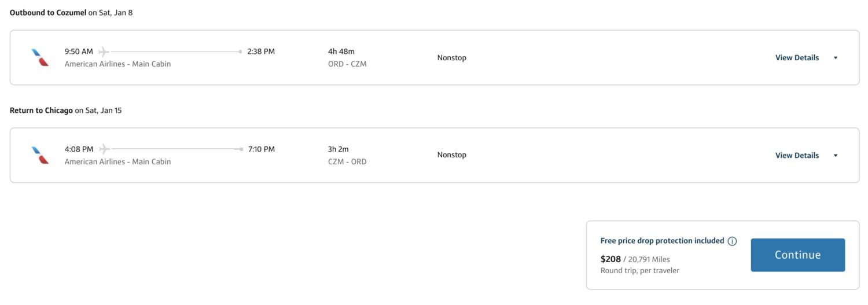Select the 3h 2m flight duration
868x305 pixels.
click(x=339, y=149)
